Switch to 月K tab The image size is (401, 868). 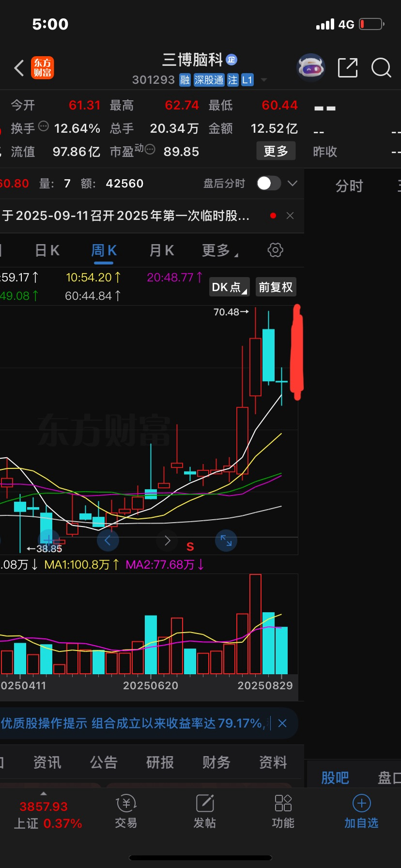[x=161, y=250]
